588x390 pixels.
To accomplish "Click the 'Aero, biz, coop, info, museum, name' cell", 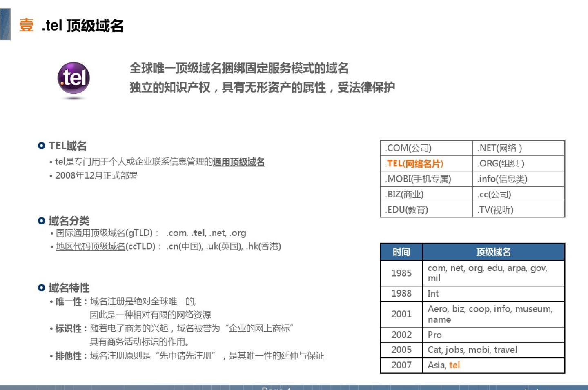I will click(494, 314).
